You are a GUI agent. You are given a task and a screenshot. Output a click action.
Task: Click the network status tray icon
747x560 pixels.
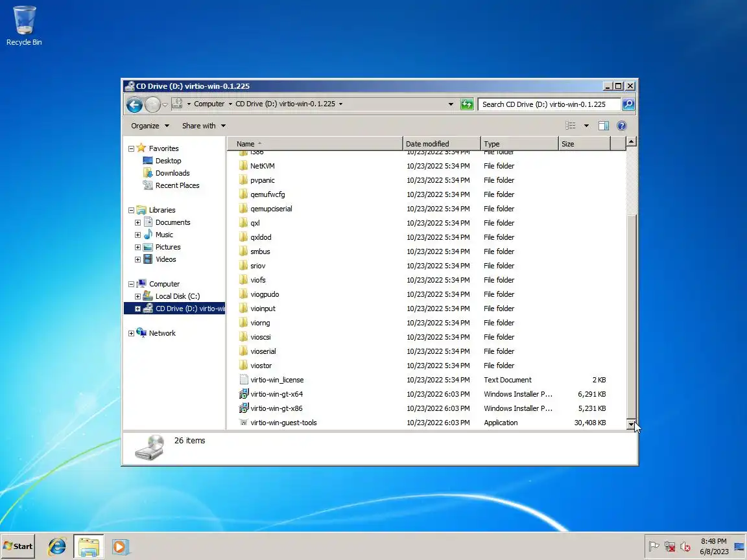tap(670, 546)
